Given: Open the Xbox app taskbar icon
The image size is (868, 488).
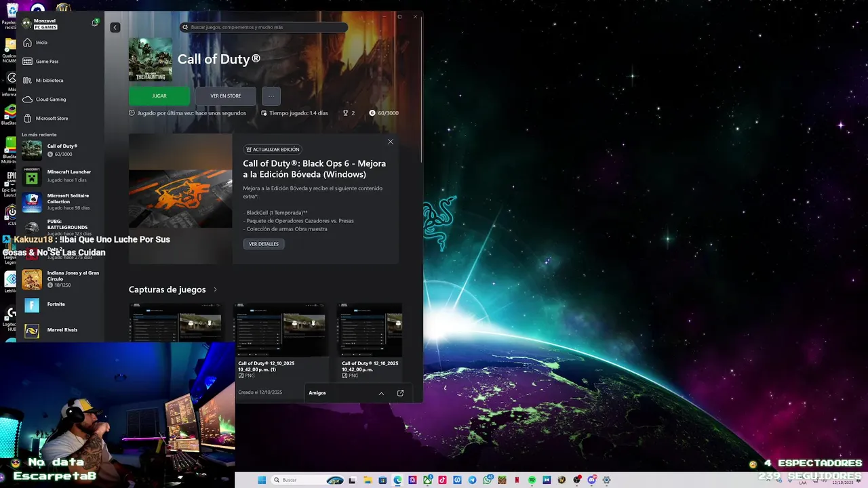Looking at the screenshot, I should [428, 480].
